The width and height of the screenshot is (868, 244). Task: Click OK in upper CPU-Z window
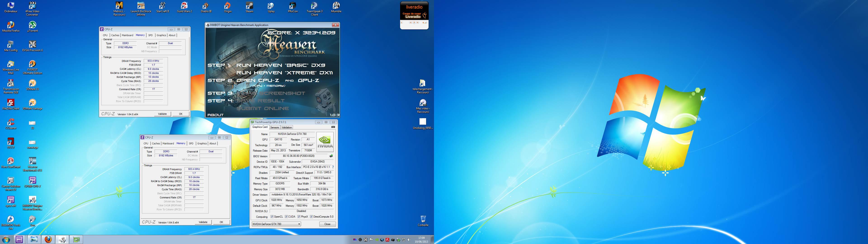[x=181, y=114]
